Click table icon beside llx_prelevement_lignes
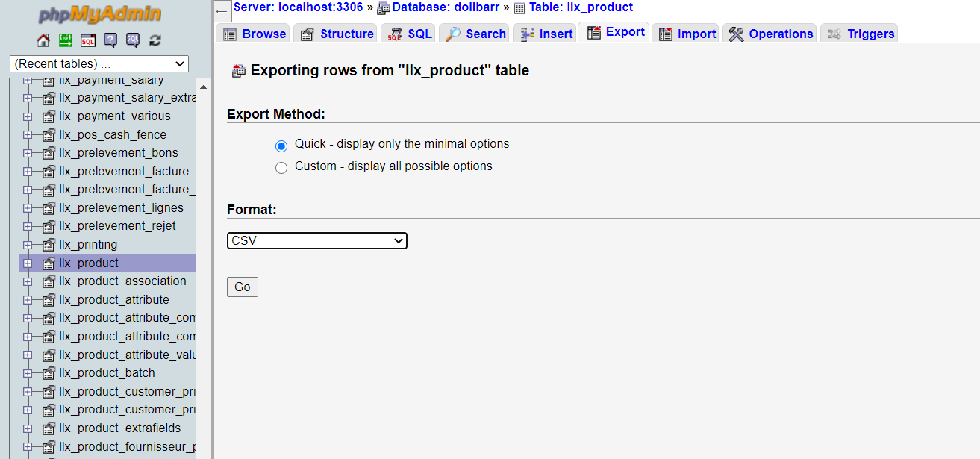This screenshot has width=980, height=459. [x=49, y=208]
